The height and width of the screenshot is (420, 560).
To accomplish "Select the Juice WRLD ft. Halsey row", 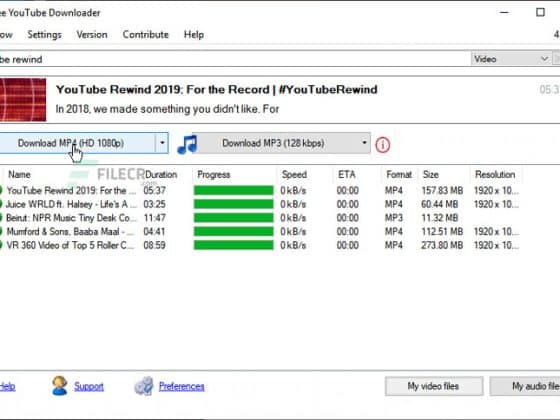I will click(x=261, y=204).
